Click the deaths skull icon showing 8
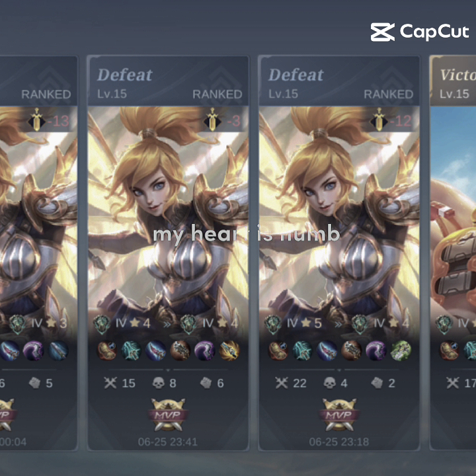The width and height of the screenshot is (476, 476). point(158,383)
